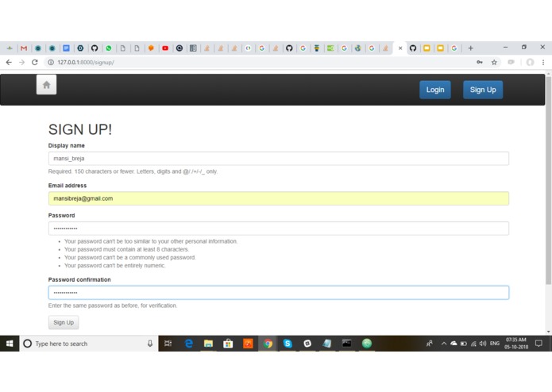Reload the signup page

[x=34, y=62]
